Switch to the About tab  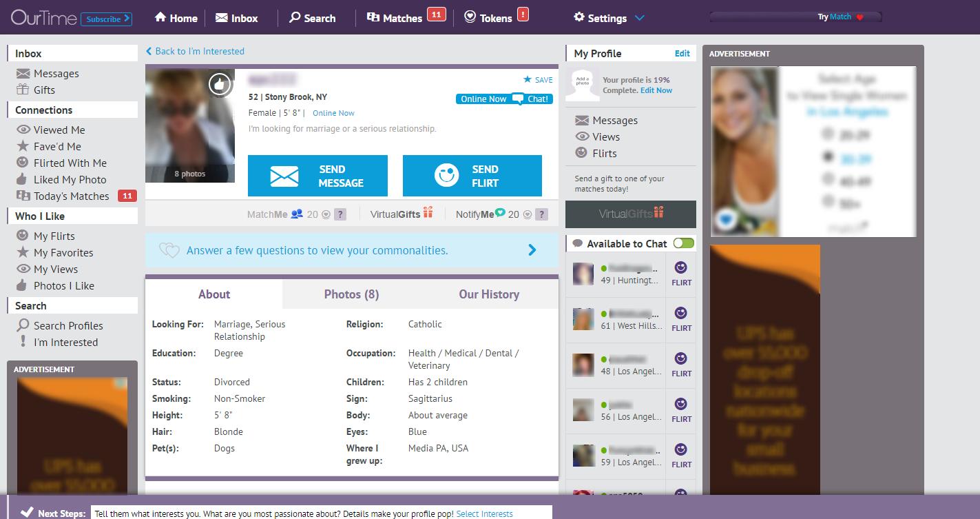pos(214,294)
